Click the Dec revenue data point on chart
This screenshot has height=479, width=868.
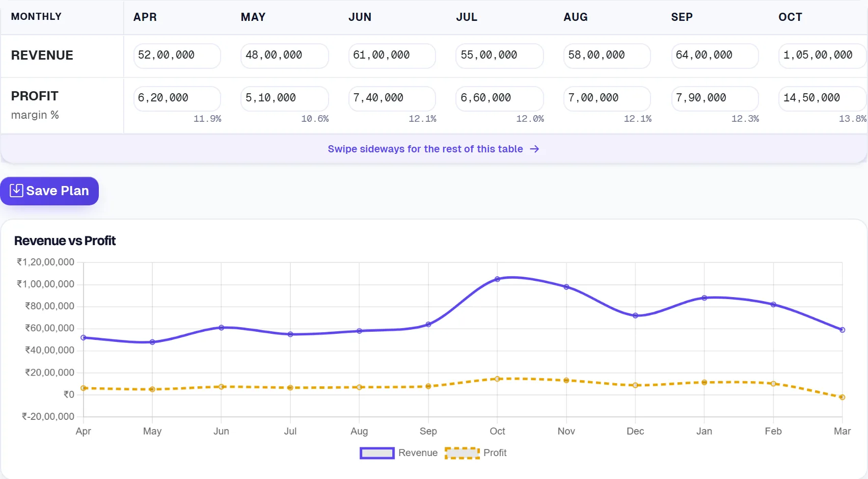coord(635,315)
